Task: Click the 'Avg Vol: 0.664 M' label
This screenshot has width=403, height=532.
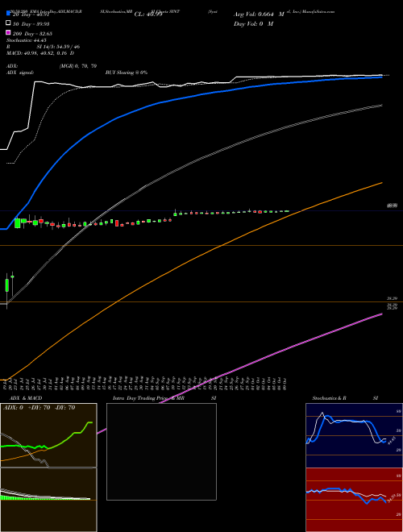Action: click(x=259, y=15)
